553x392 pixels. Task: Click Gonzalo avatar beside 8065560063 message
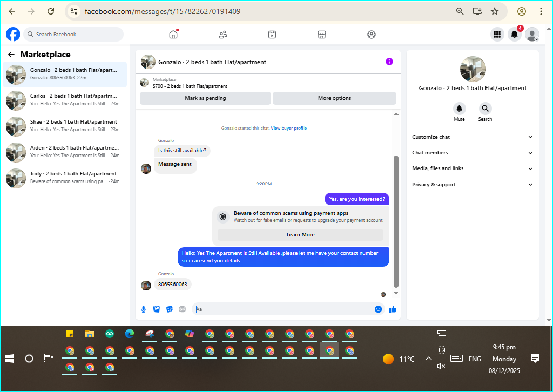coord(146,285)
